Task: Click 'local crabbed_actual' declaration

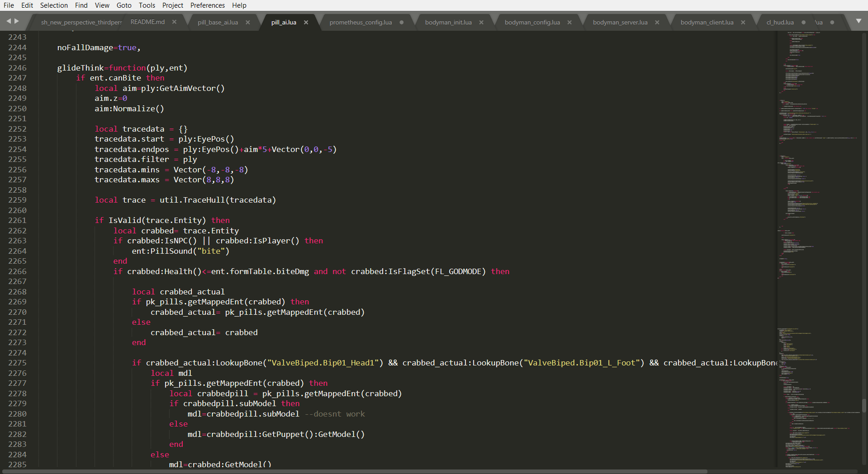Action: tap(178, 292)
